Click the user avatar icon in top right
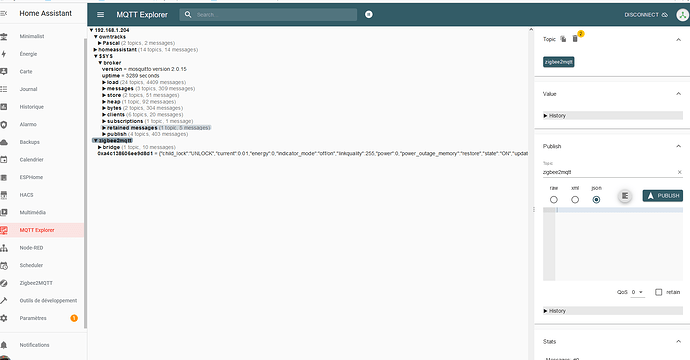690x360 pixels. [682, 15]
